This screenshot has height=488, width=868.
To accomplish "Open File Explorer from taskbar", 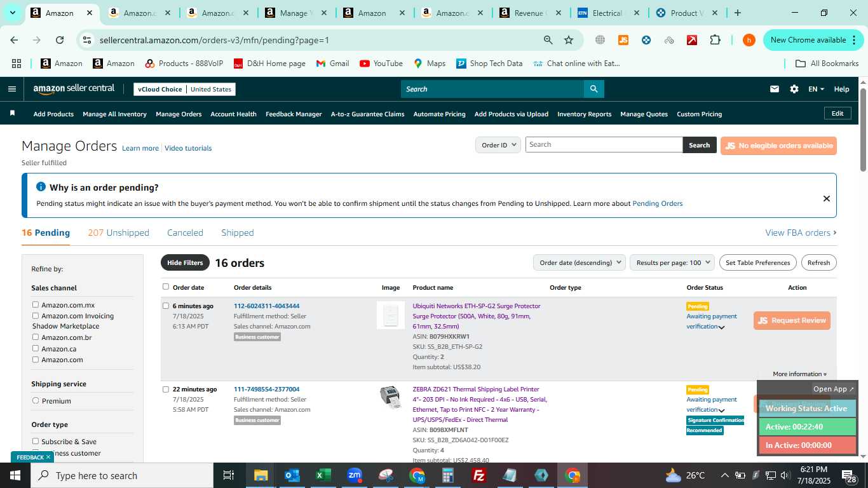I will pyautogui.click(x=261, y=475).
